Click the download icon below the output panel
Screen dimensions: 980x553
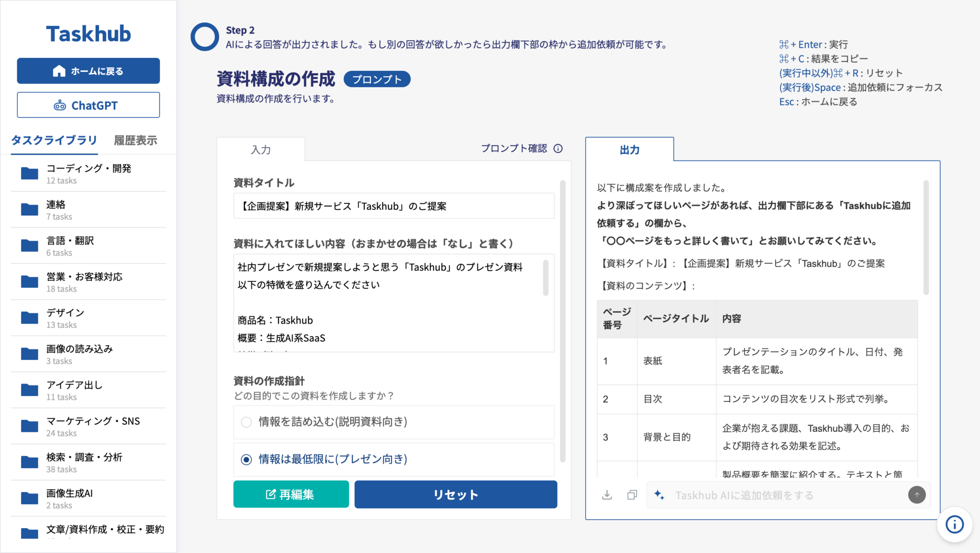(x=607, y=495)
